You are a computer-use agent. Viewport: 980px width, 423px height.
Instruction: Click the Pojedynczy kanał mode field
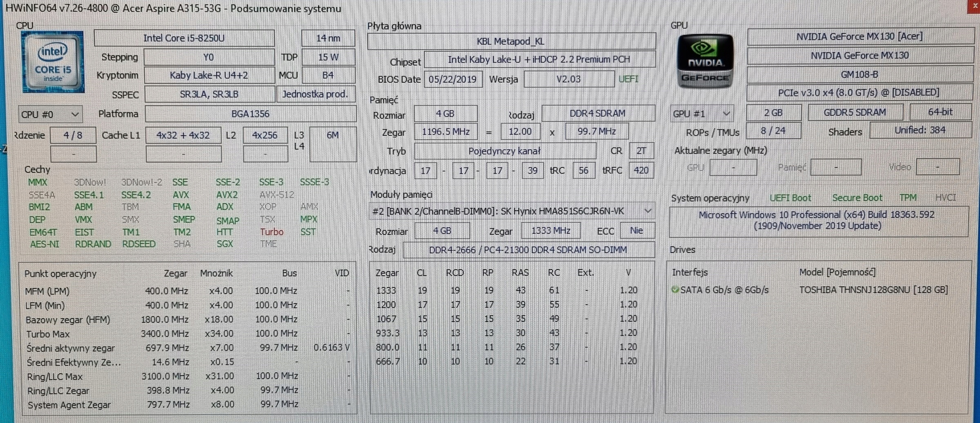pos(505,151)
